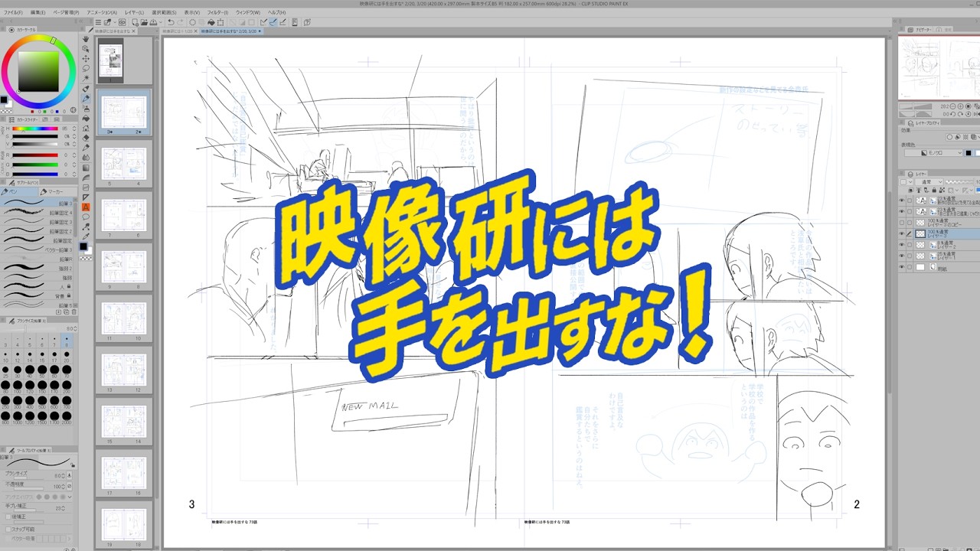Open pages 11-10 thumbnail in page manager
The height and width of the screenshot is (551, 980).
click(124, 320)
